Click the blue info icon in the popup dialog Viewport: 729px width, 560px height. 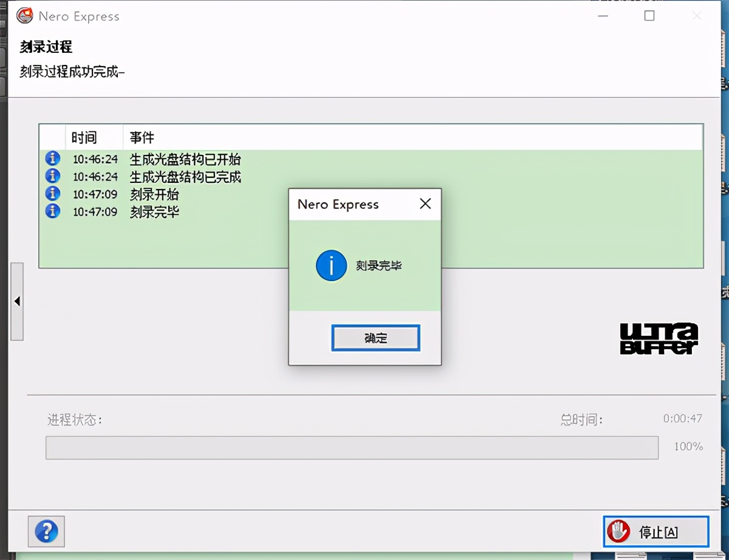[x=331, y=265]
